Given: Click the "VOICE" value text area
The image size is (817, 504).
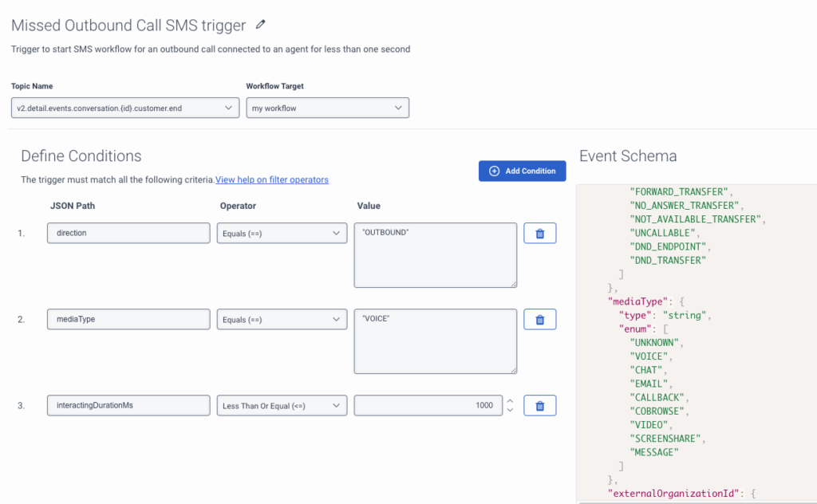Looking at the screenshot, I should click(x=436, y=341).
